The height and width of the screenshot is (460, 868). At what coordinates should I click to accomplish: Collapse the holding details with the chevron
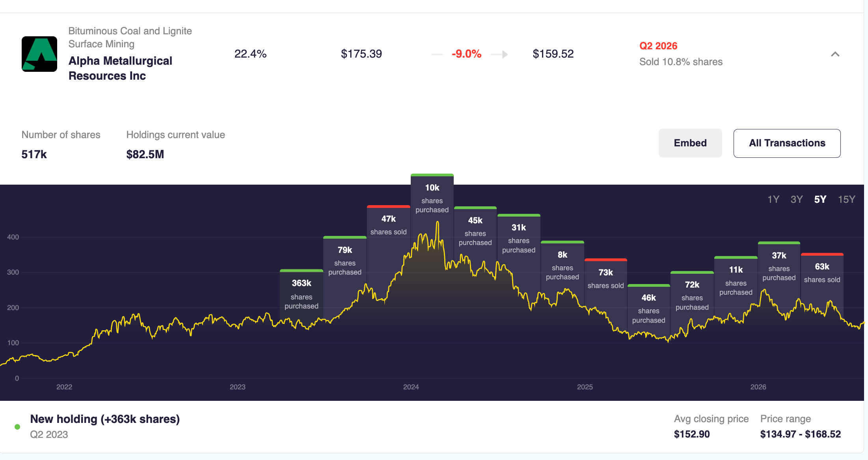(x=835, y=54)
